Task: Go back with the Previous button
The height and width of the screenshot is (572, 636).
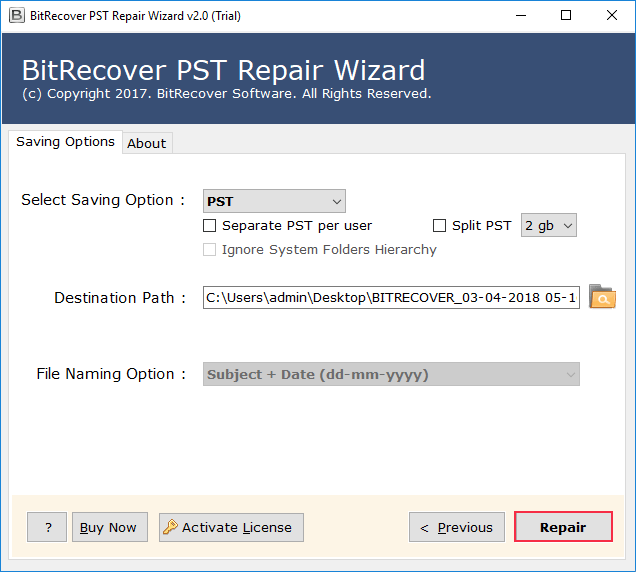Action: click(457, 527)
